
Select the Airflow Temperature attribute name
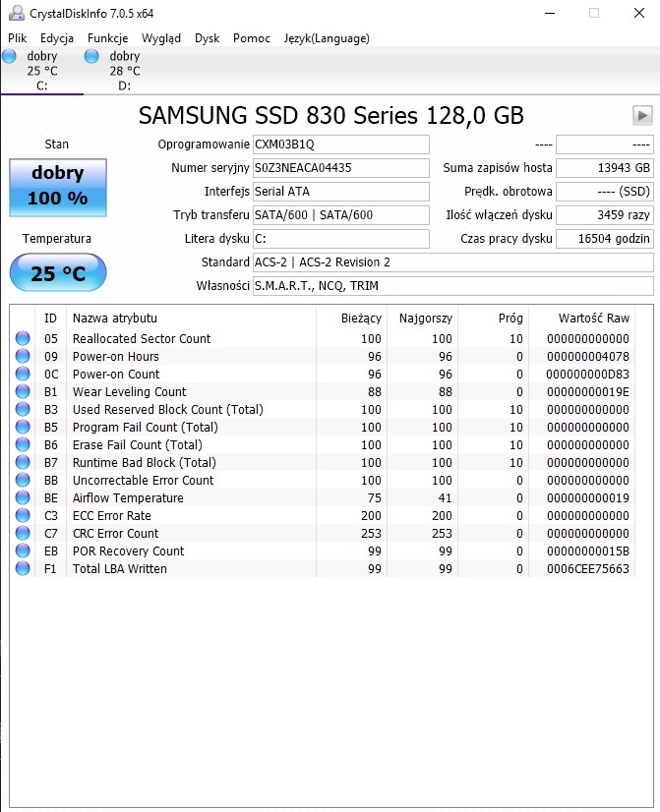pos(128,497)
